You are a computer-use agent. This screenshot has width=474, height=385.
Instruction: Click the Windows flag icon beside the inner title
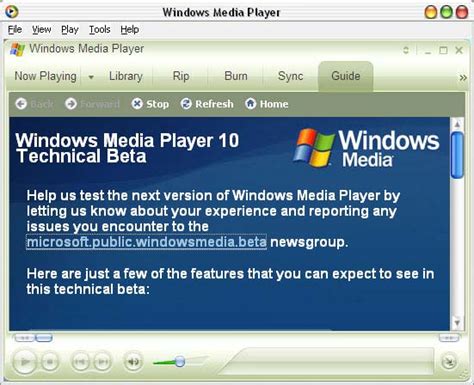(17, 49)
